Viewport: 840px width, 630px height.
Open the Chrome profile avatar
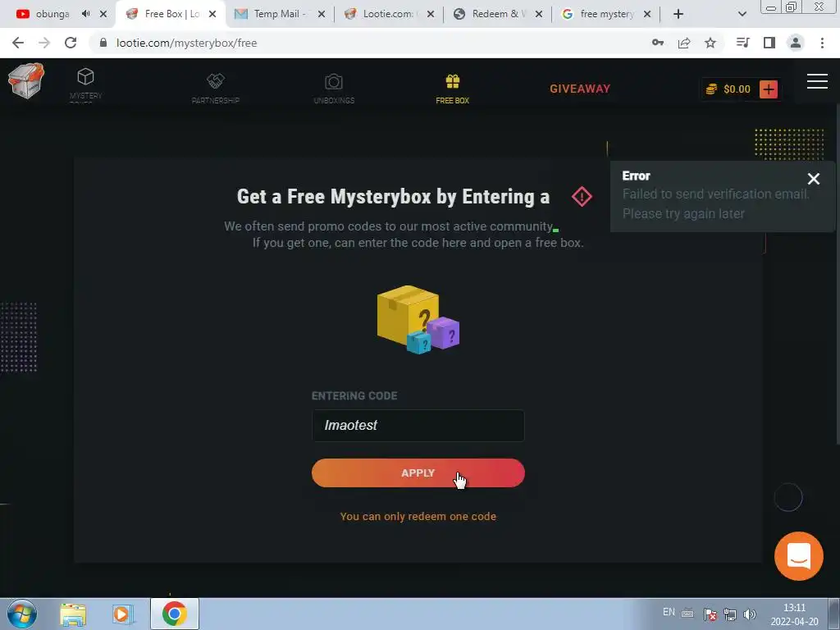(x=796, y=43)
